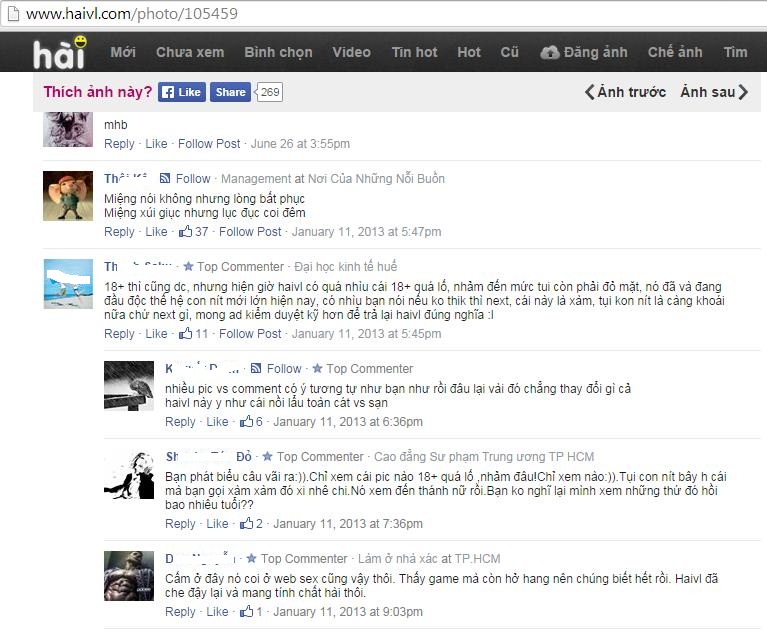The height and width of the screenshot is (634, 767).
Task: Like the 9:03pm comment
Action: [x=217, y=611]
